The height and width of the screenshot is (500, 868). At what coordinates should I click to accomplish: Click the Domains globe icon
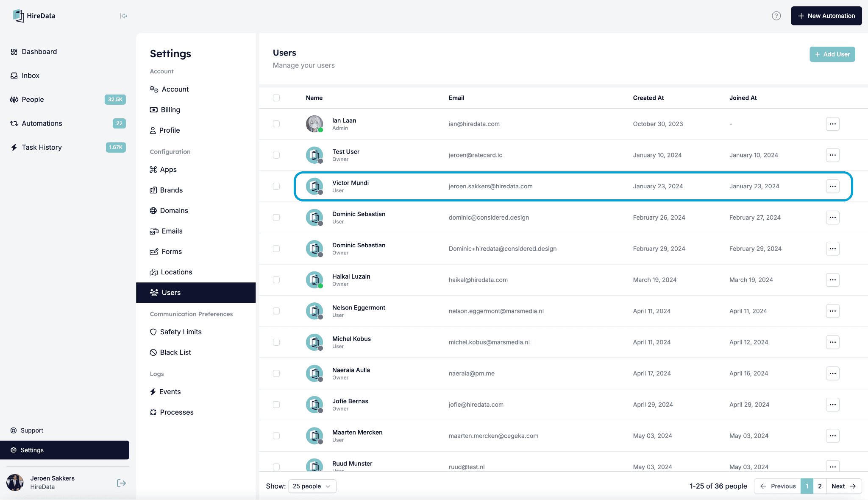(153, 211)
